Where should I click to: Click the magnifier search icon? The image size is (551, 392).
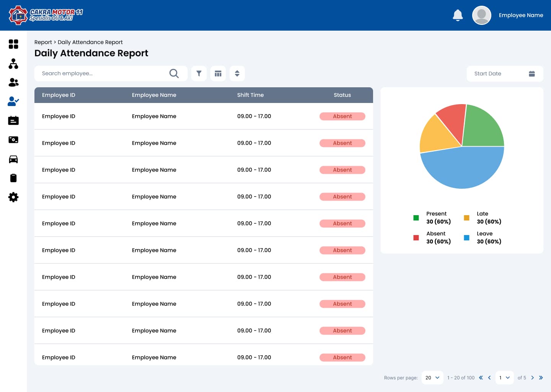pos(174,73)
